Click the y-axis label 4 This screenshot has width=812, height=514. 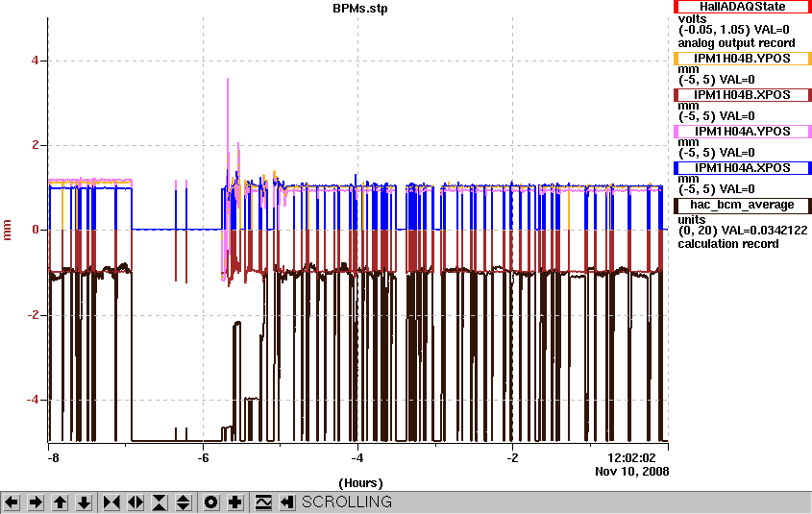click(35, 61)
